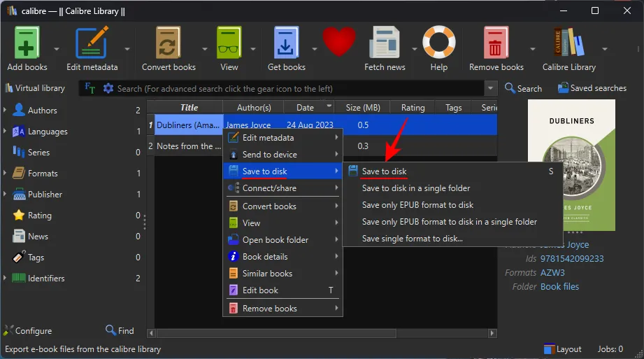Click Jobs: 0 indicator
644x359 pixels.
coord(610,349)
